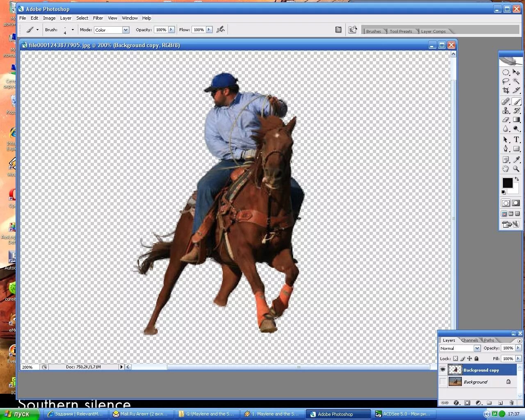Select the Zoom magnifier tool

click(516, 169)
